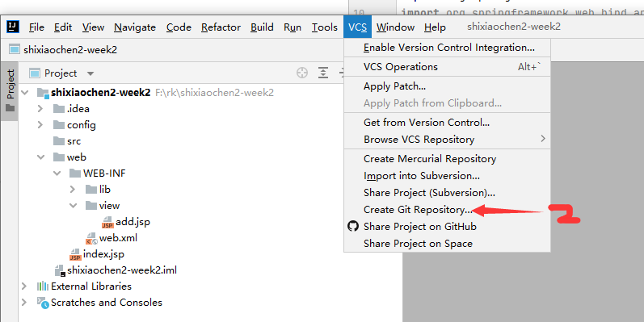The width and height of the screenshot is (644, 322).
Task: Open the Browse VCS Repository submenu
Action: point(448,140)
